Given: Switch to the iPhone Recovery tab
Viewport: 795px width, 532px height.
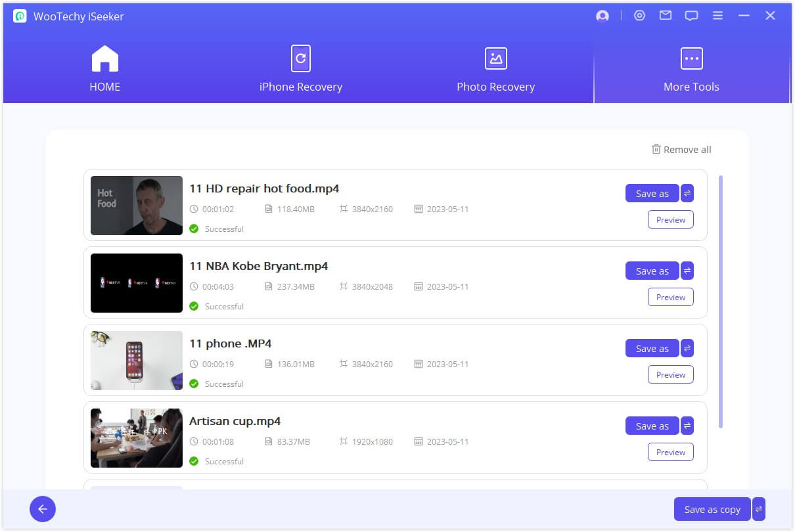Looking at the screenshot, I should pyautogui.click(x=300, y=69).
